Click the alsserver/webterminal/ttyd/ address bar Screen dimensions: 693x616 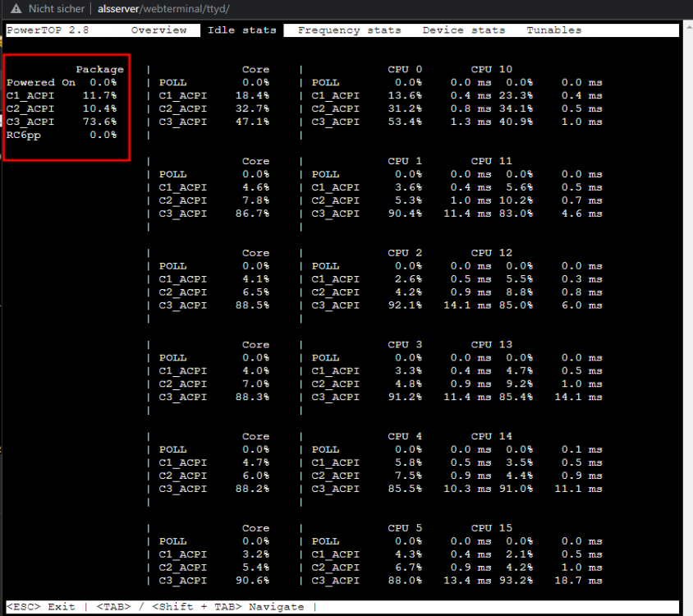(x=163, y=8)
